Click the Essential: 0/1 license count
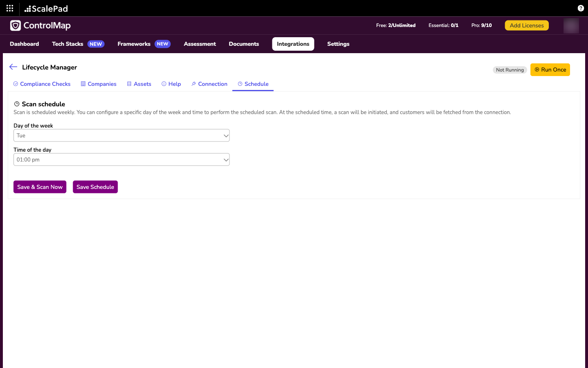The width and height of the screenshot is (588, 368). point(443,25)
